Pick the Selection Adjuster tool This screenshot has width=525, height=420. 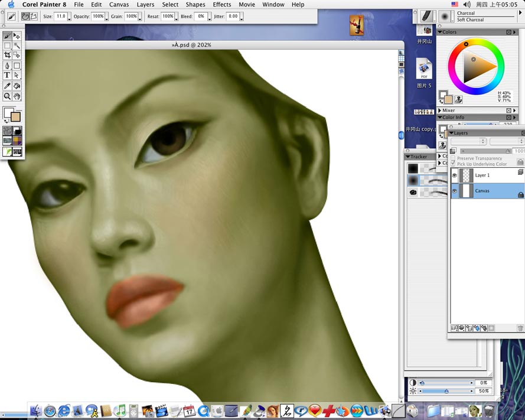pyautogui.click(x=17, y=56)
